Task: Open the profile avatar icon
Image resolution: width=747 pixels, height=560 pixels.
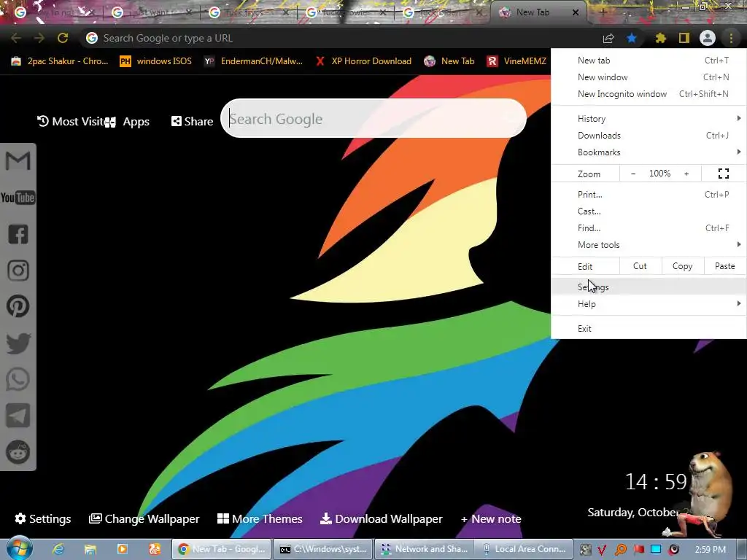Action: (x=708, y=38)
